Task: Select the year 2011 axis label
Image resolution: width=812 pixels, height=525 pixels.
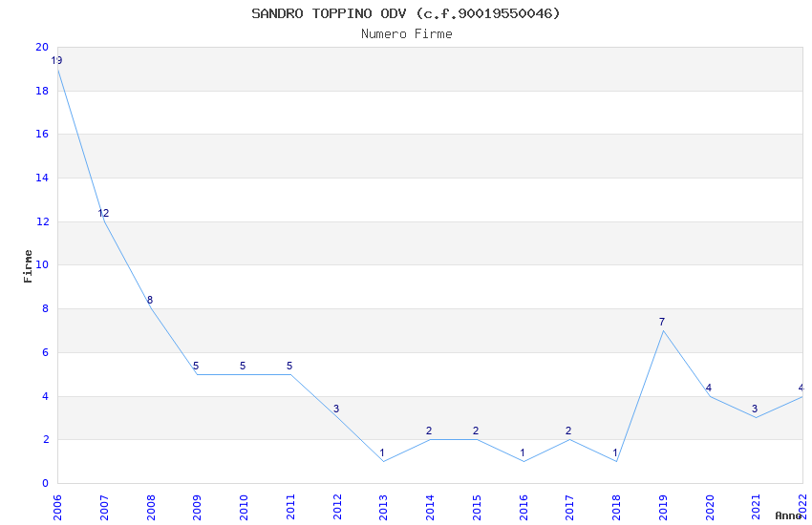Action: [x=290, y=507]
